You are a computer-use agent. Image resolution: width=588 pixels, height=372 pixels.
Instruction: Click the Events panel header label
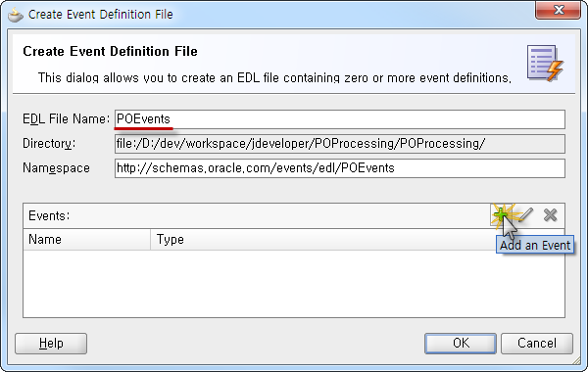[x=49, y=215]
